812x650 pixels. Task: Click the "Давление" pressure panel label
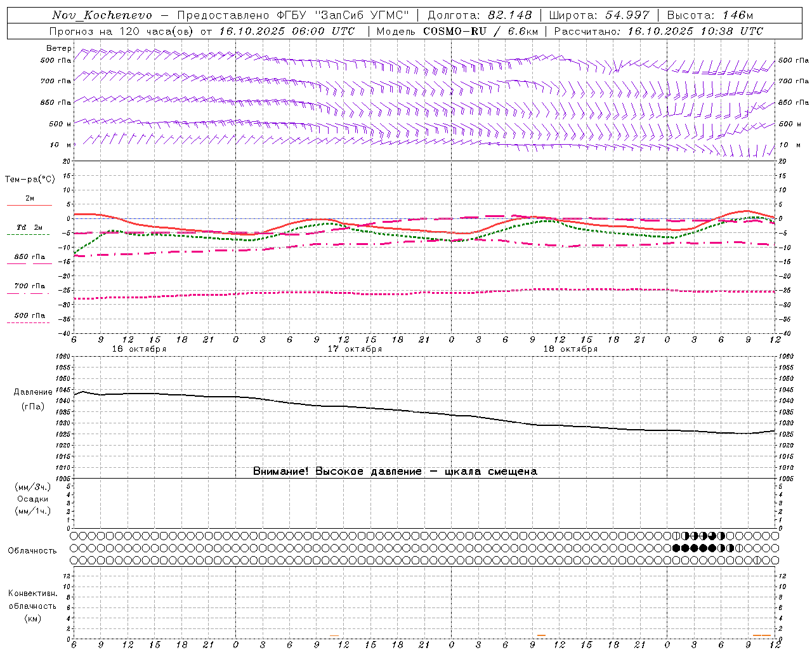coord(33,392)
